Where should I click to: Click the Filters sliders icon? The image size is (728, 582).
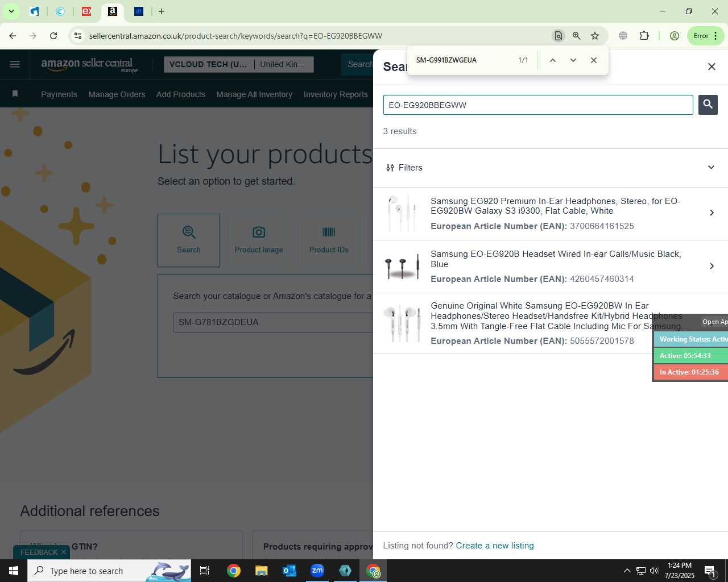point(390,168)
